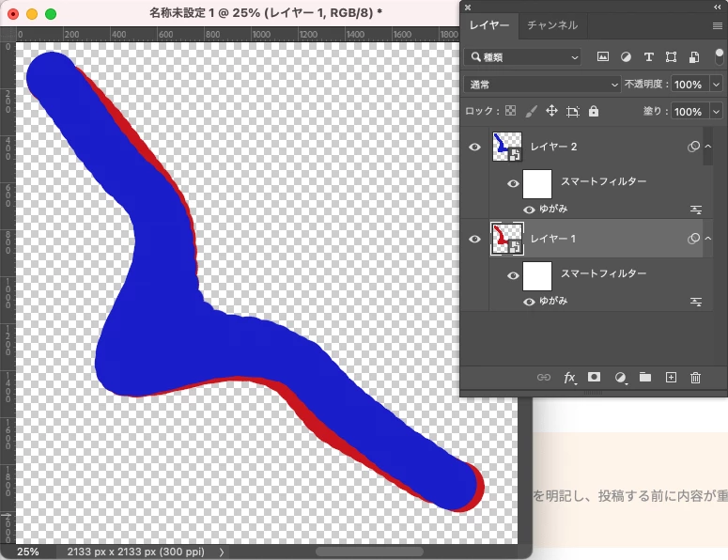Select レイヤー 2 thumbnail

(x=507, y=147)
